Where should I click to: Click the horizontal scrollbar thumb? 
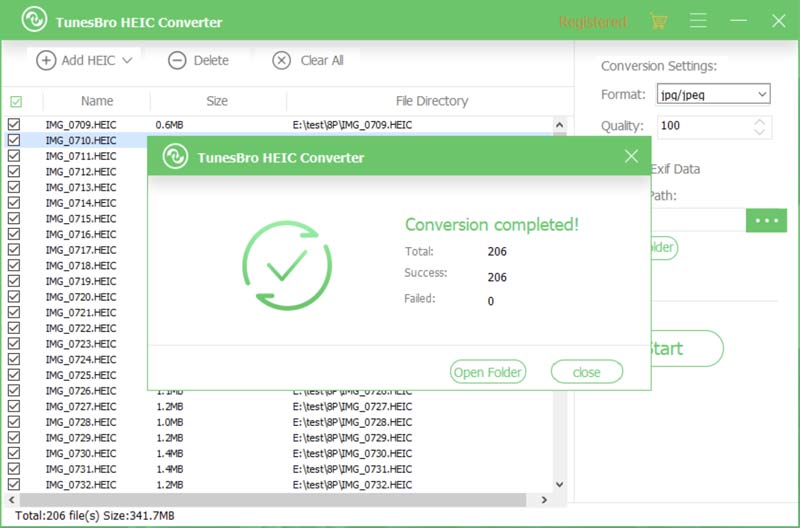[x=273, y=500]
